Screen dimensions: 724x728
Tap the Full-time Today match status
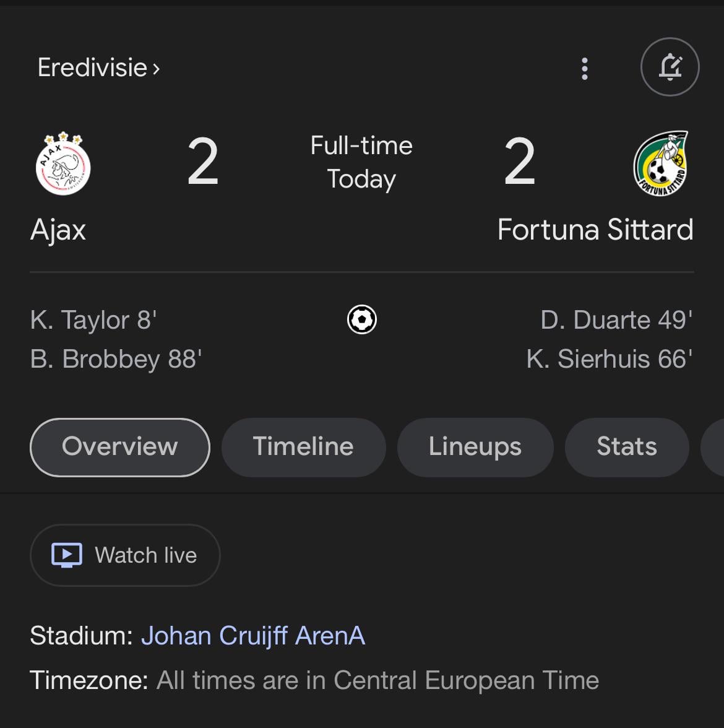tap(361, 162)
